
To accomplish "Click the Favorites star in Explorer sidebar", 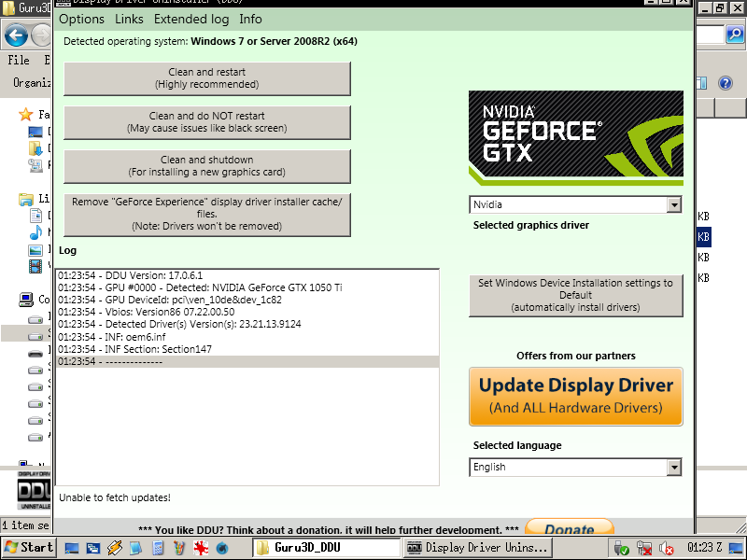I will (x=25, y=114).
